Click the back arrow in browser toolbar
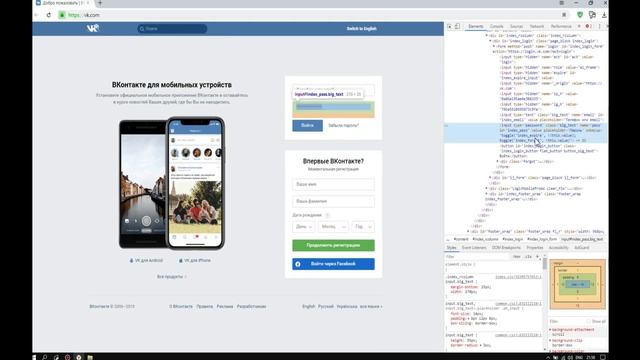The width and height of the screenshot is (640, 360). [37, 15]
